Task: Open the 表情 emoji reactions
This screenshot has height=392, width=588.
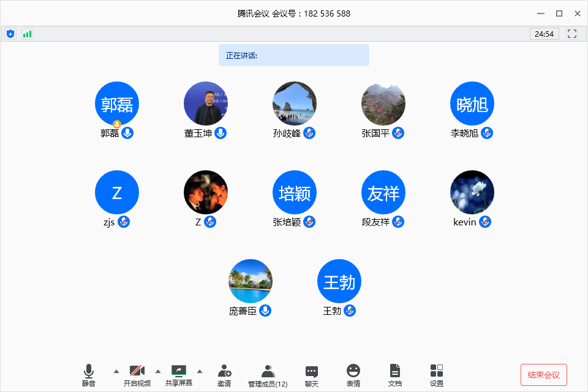Action: click(353, 375)
